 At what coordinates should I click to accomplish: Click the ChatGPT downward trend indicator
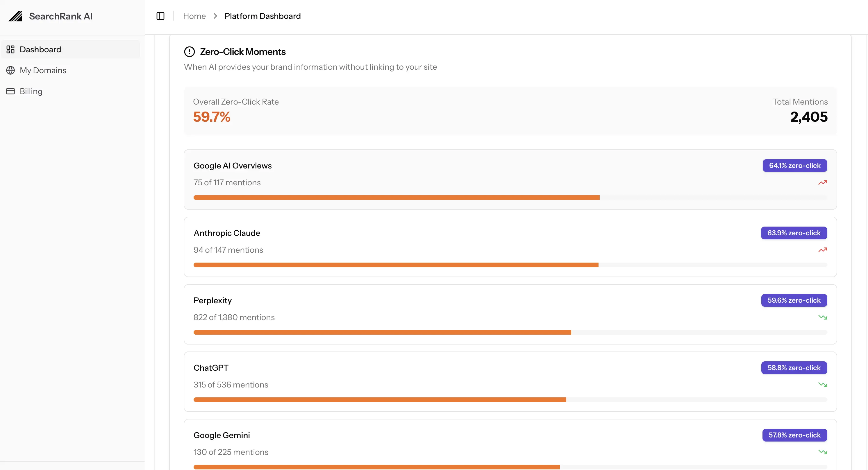pyautogui.click(x=823, y=385)
